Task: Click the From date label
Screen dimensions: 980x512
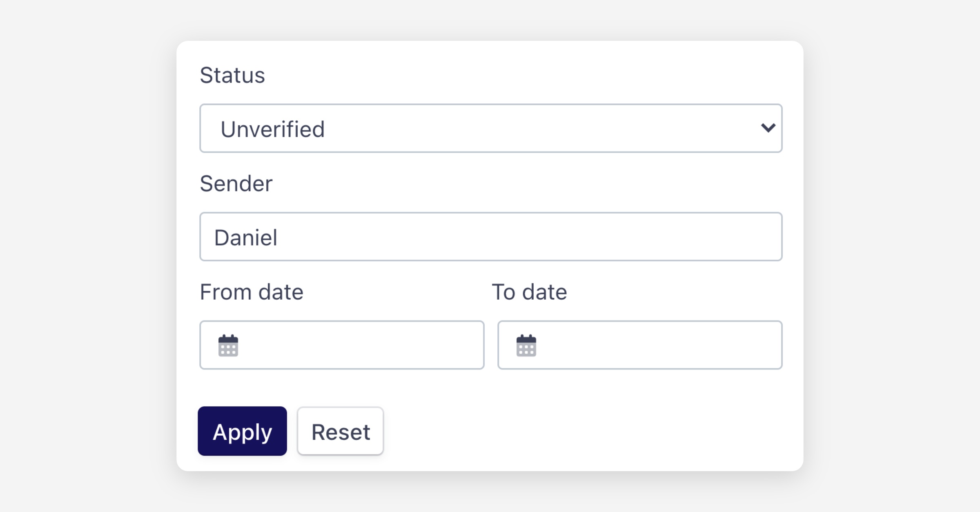Action: [x=252, y=292]
